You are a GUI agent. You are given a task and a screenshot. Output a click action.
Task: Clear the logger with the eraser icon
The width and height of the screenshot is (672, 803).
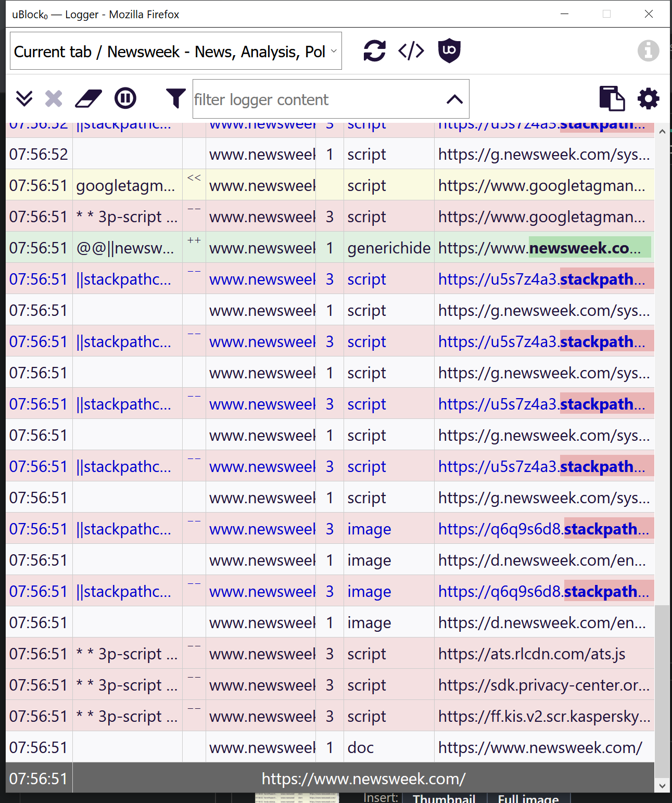88,98
